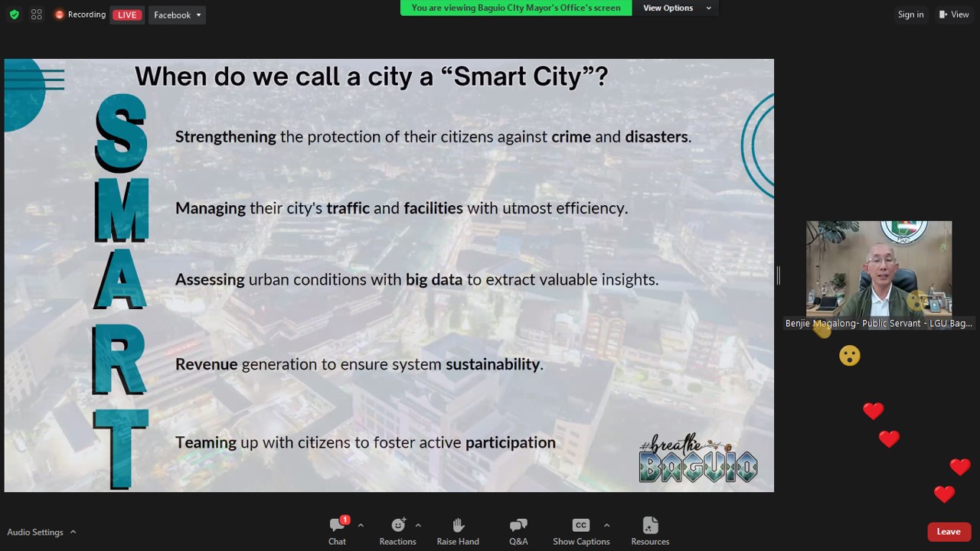Click the word 'Strengthening' on the slide
Viewport: 980px width, 551px height.
(x=225, y=137)
